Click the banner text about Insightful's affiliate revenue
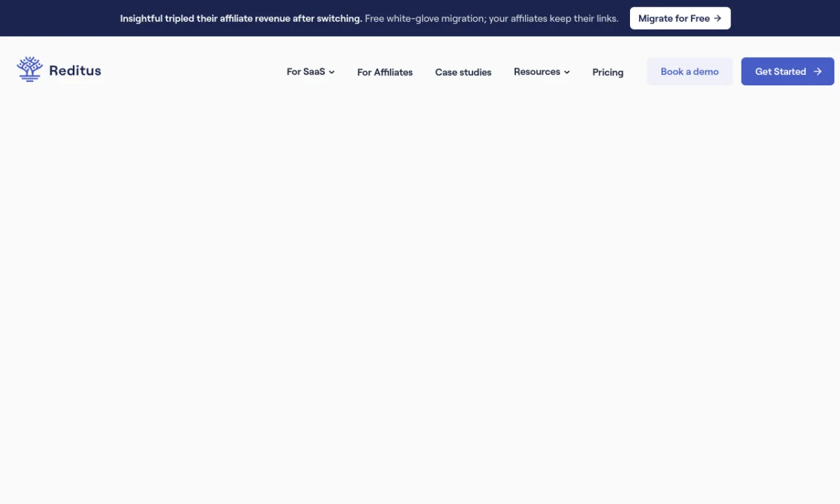 click(241, 18)
